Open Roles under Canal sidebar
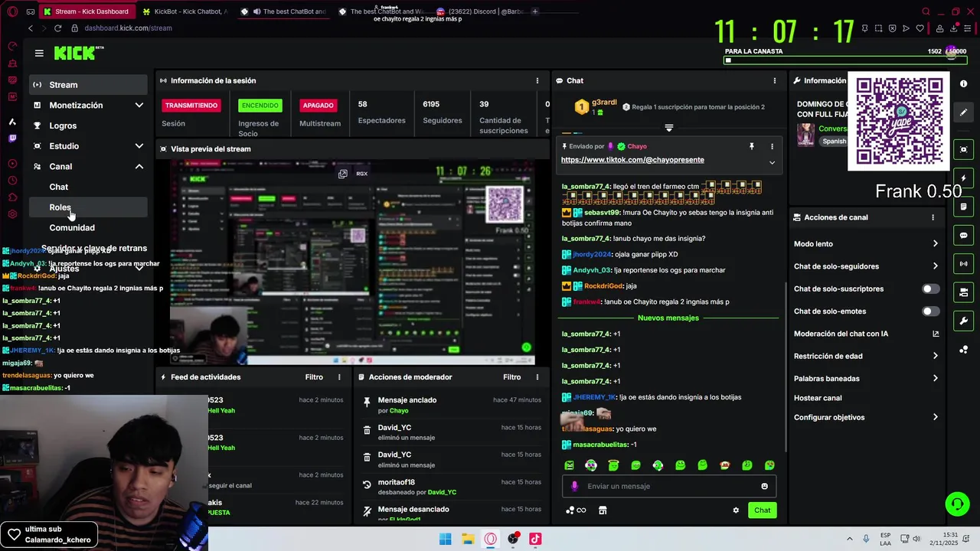980x551 pixels. (89, 207)
